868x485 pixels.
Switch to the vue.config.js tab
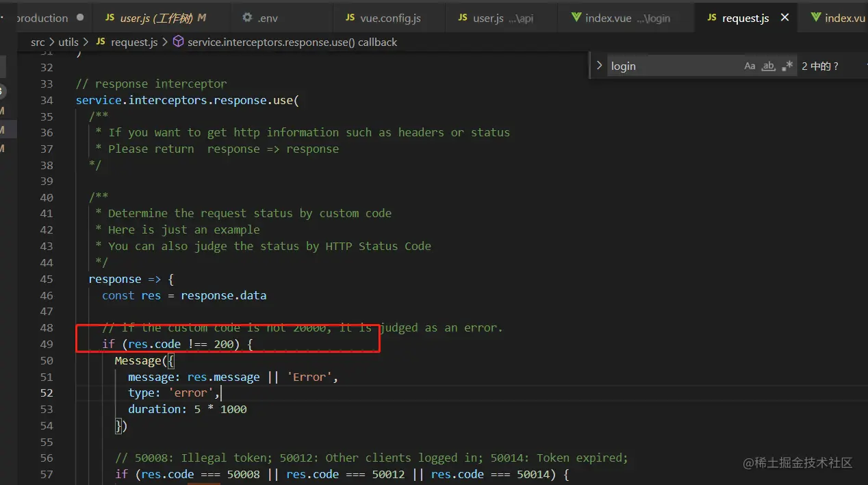click(390, 18)
